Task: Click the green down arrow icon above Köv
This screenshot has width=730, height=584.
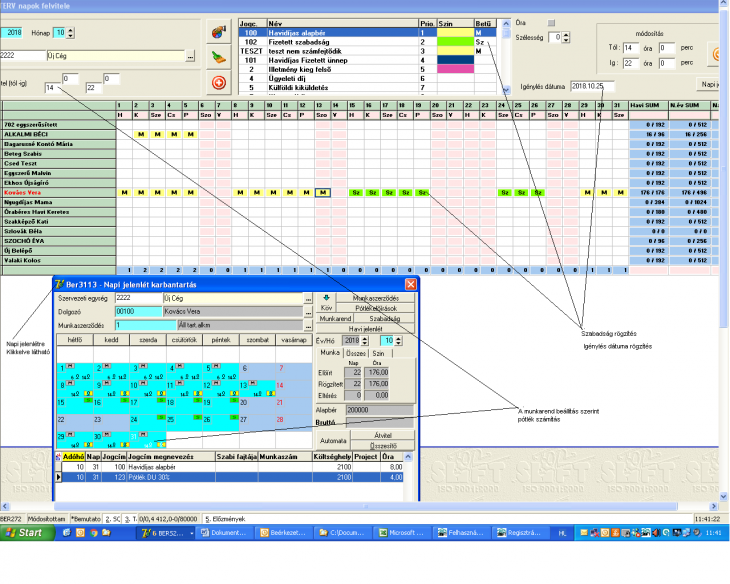Action: pos(326,297)
